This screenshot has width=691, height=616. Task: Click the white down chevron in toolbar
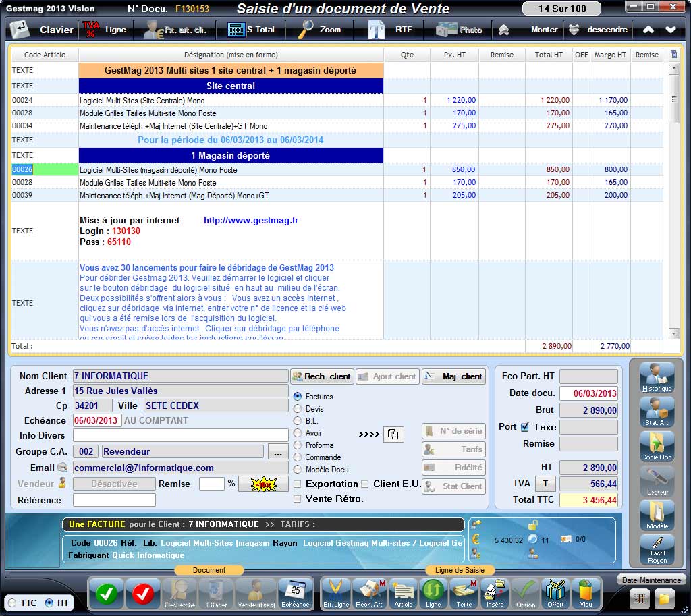pos(671,30)
